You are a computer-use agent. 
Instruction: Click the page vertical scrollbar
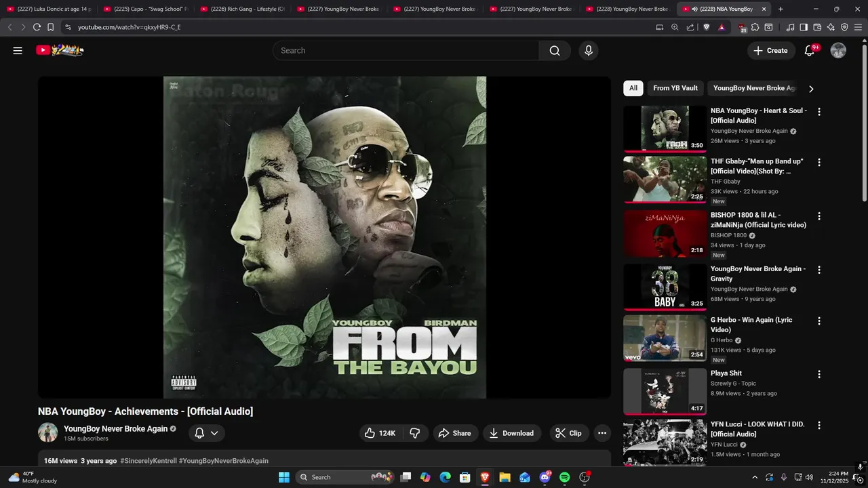click(865, 122)
